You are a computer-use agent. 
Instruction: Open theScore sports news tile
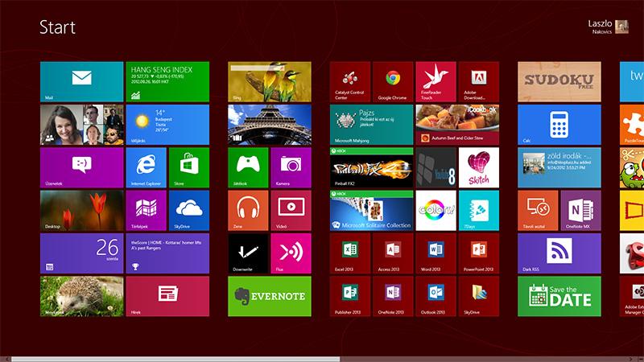pyautogui.click(x=167, y=253)
